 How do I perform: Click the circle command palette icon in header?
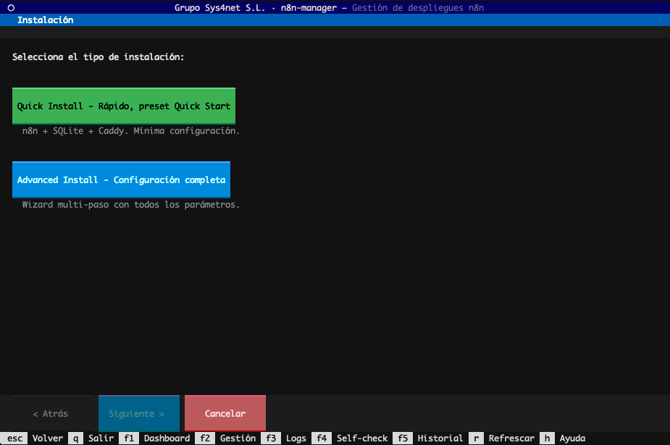click(11, 7)
